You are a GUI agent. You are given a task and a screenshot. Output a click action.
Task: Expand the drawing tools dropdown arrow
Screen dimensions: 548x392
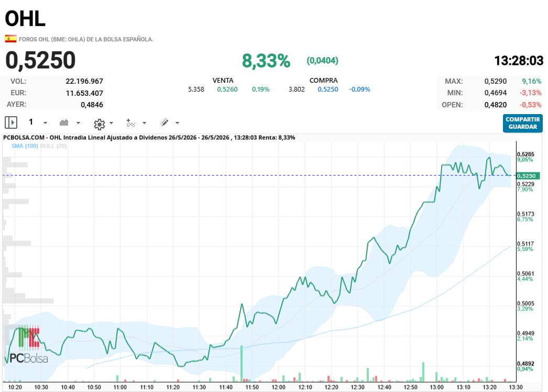(x=177, y=123)
